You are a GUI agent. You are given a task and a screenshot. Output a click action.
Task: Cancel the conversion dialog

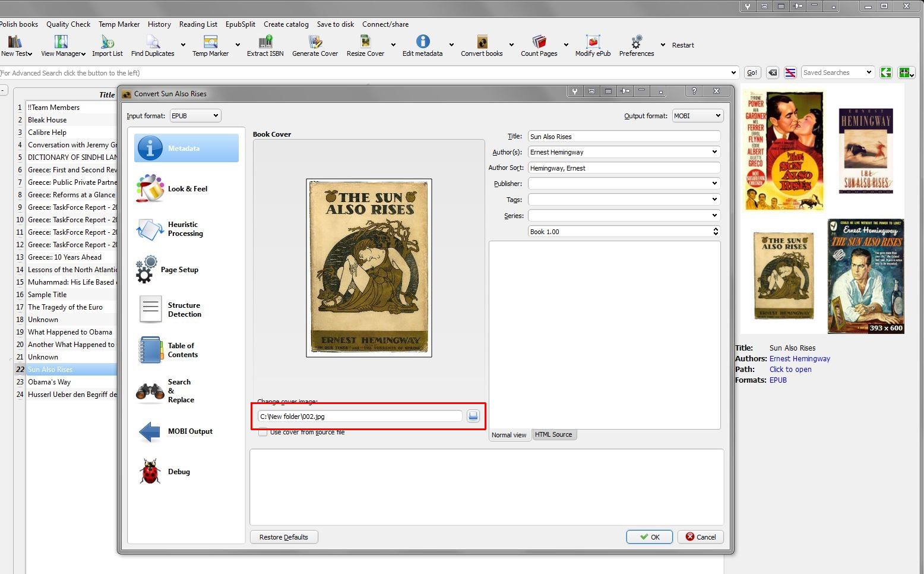pos(701,537)
